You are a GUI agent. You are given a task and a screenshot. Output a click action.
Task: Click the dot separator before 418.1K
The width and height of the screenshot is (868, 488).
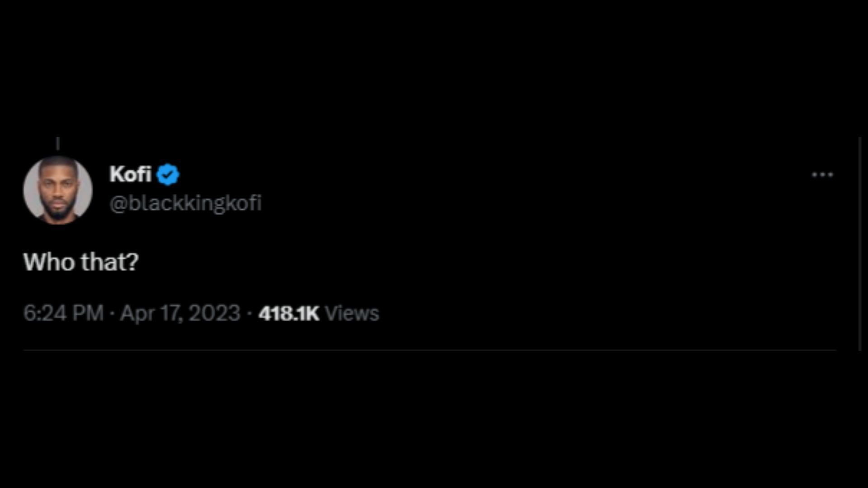pos(249,313)
